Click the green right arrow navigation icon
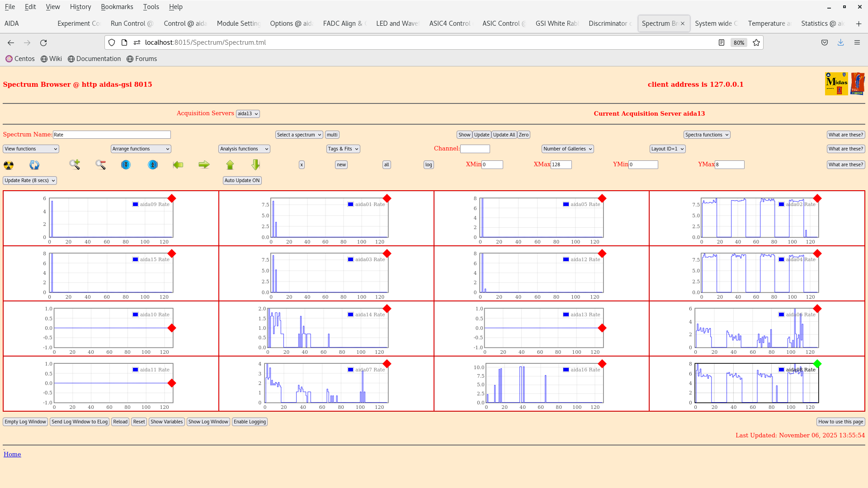This screenshot has width=868, height=488. click(204, 164)
